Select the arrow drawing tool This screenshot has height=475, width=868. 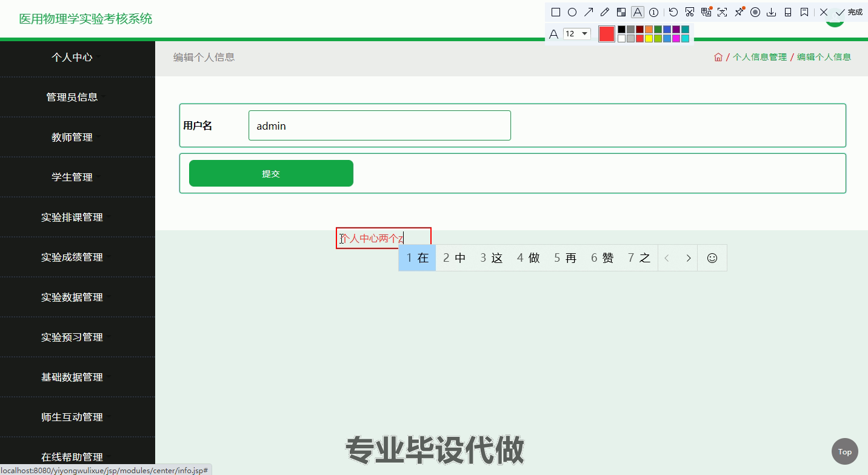point(588,12)
